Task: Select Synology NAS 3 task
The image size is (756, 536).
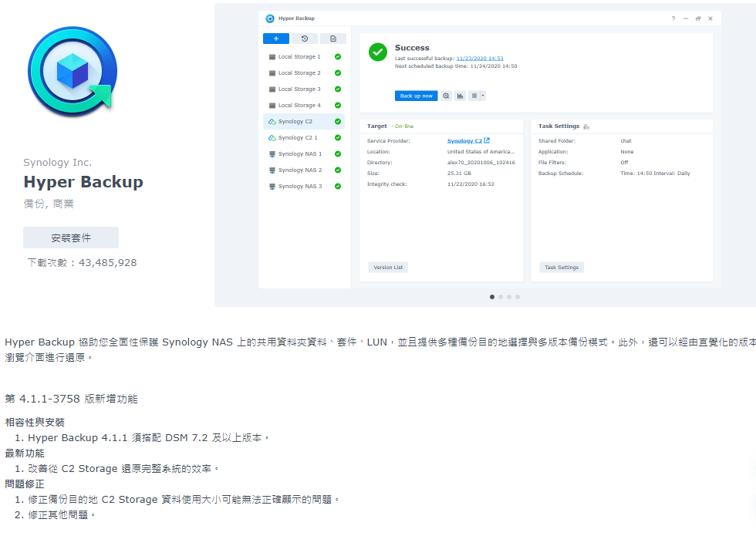Action: point(304,187)
